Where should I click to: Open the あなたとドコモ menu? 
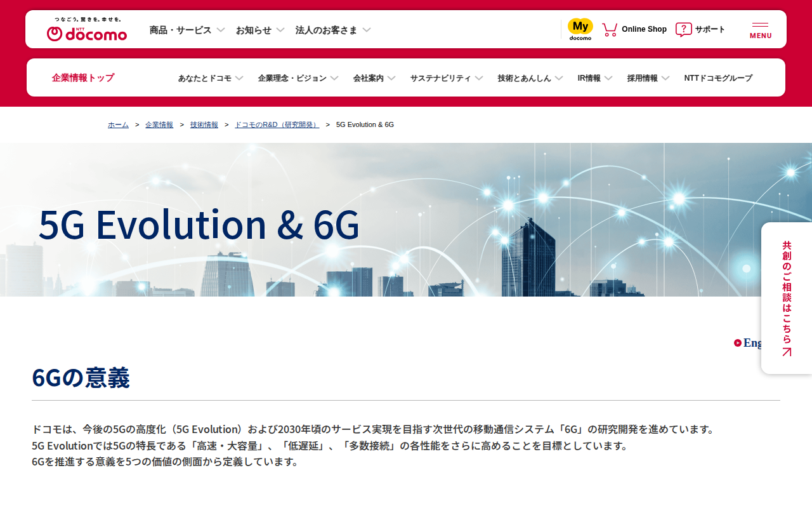pos(211,78)
